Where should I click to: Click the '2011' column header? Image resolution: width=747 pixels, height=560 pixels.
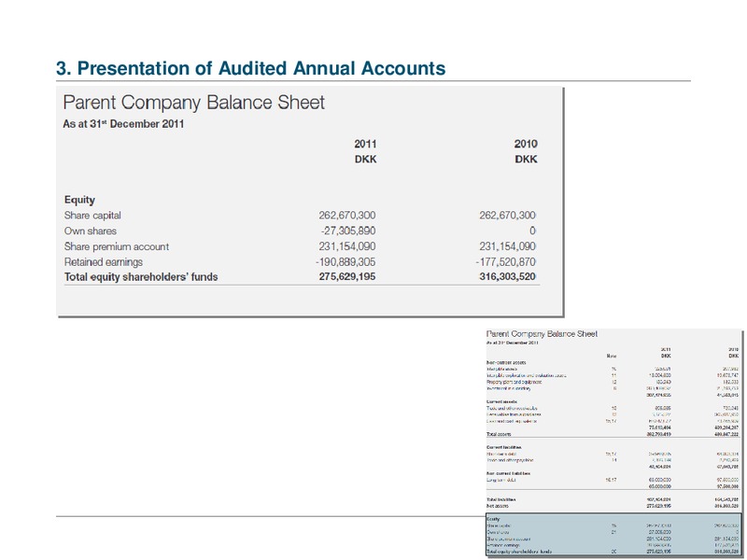[365, 144]
